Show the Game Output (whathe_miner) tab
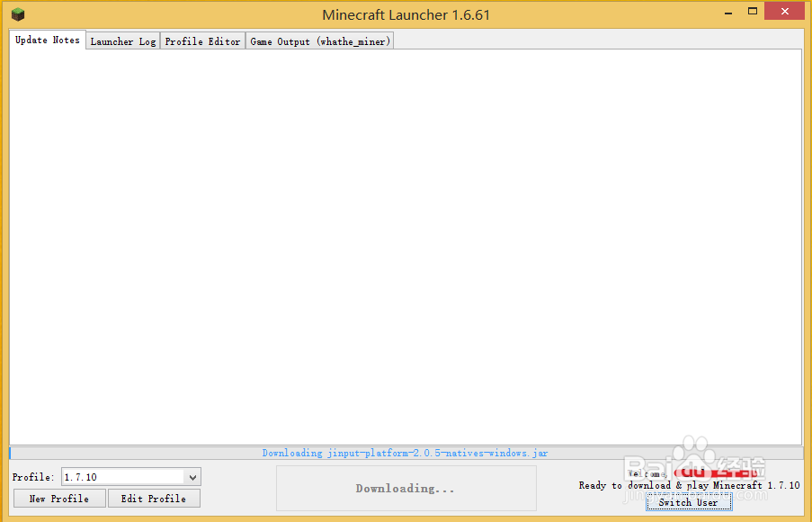812x522 pixels. pyautogui.click(x=319, y=41)
